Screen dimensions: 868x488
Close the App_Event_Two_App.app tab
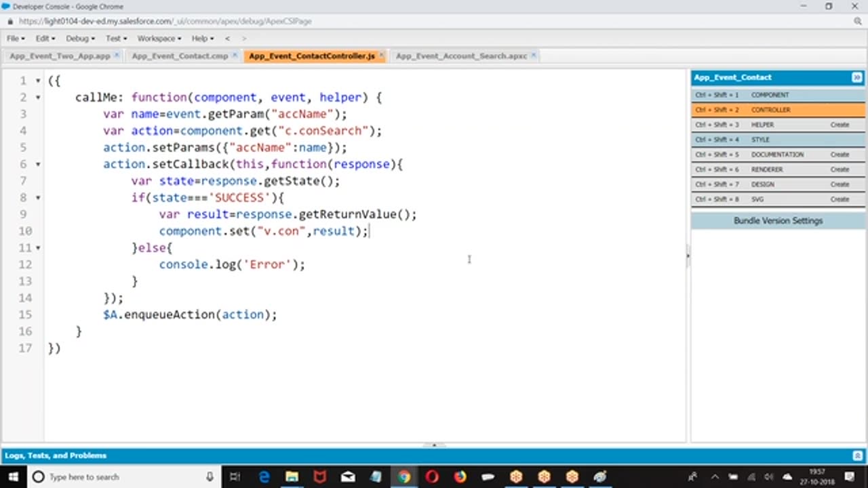pos(117,56)
